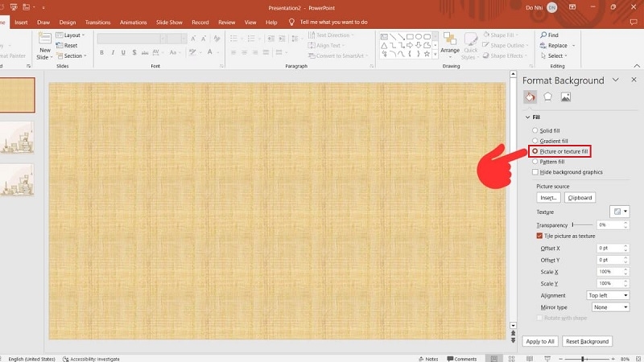Close the Format Background pane
The width and height of the screenshot is (644, 362).
coord(634,80)
